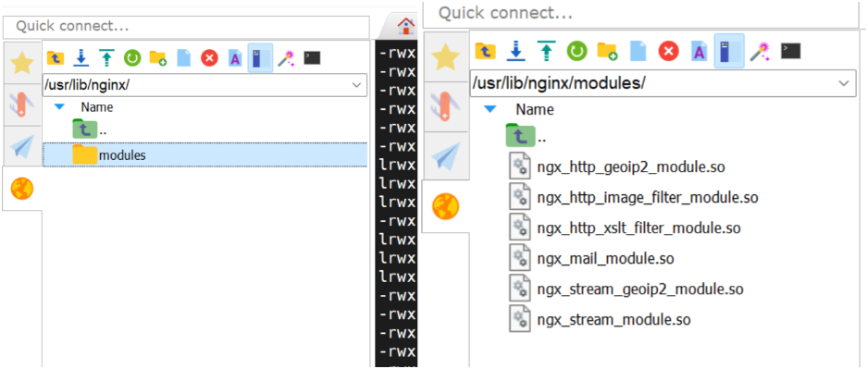Select globe Sftp tab beside /usr/lib/nginx/modules/ panel

click(446, 206)
